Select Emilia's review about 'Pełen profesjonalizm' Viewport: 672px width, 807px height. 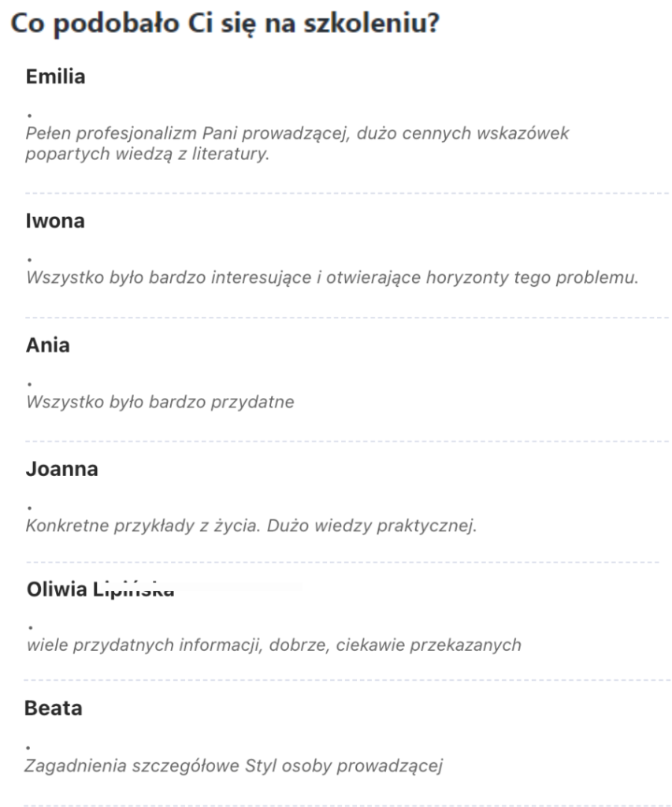(x=298, y=134)
